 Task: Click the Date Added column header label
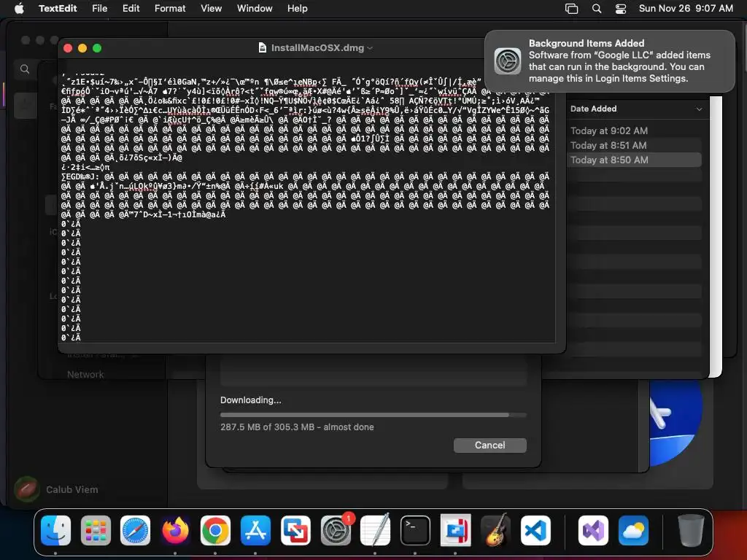click(x=593, y=109)
